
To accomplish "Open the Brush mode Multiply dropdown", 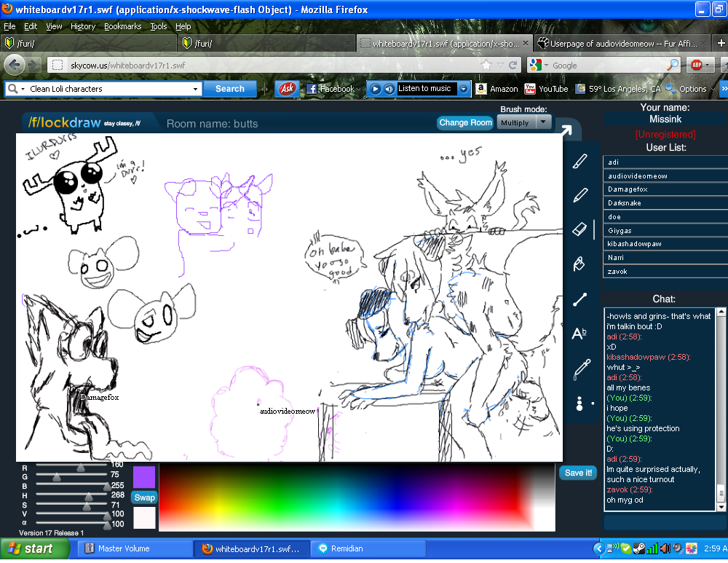I will click(x=523, y=122).
